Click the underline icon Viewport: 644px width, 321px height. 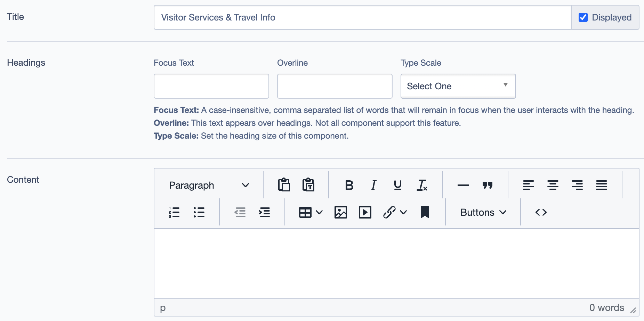click(x=397, y=186)
